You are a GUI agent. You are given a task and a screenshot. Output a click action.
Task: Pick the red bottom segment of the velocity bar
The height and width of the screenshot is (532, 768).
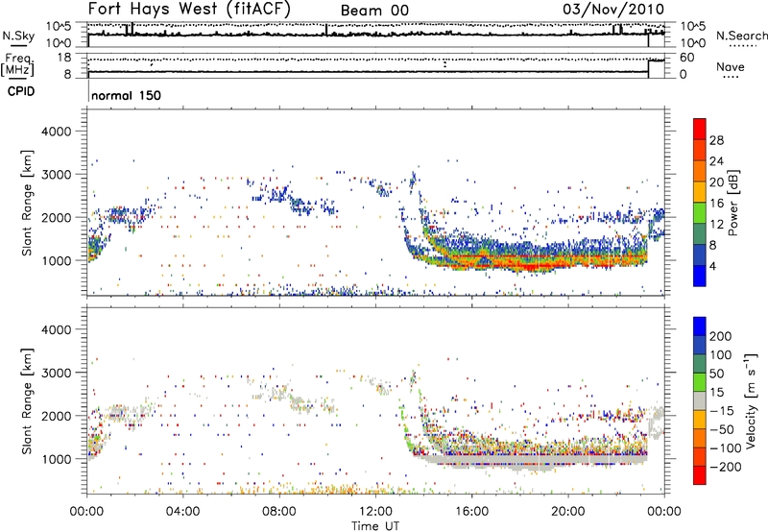point(700,475)
